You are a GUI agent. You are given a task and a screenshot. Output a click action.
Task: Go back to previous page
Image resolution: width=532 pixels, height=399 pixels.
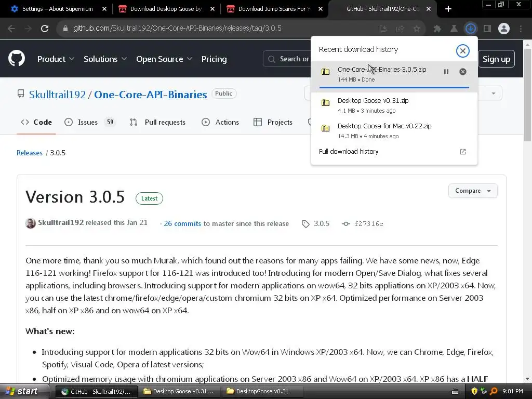(11, 29)
